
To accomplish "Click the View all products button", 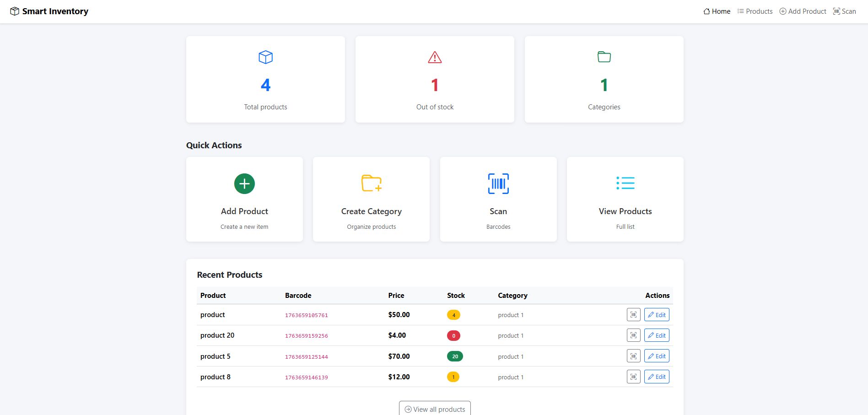I will pos(435,409).
